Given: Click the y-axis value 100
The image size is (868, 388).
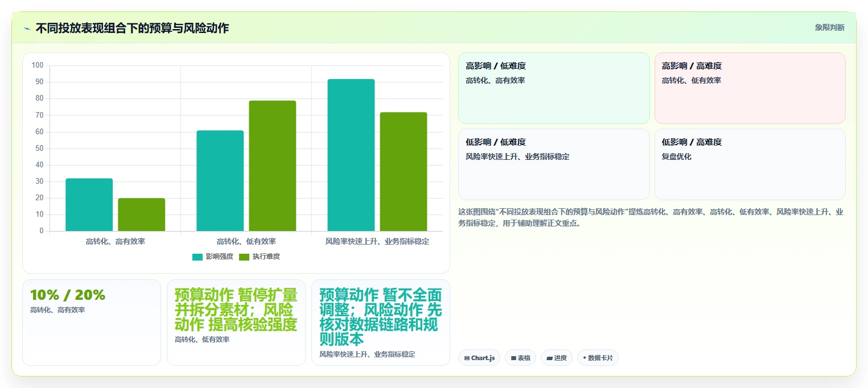Looking at the screenshot, I should 38,65.
